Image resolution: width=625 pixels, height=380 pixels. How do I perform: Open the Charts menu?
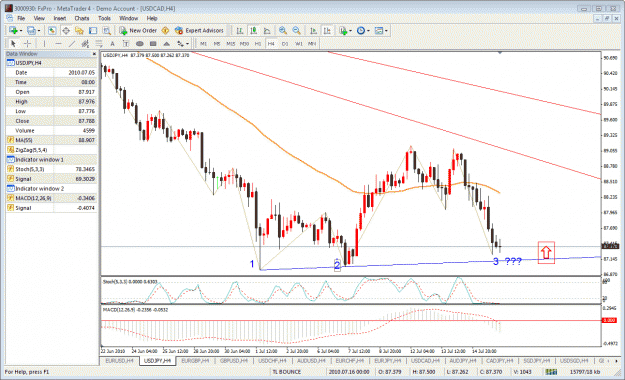click(x=82, y=18)
